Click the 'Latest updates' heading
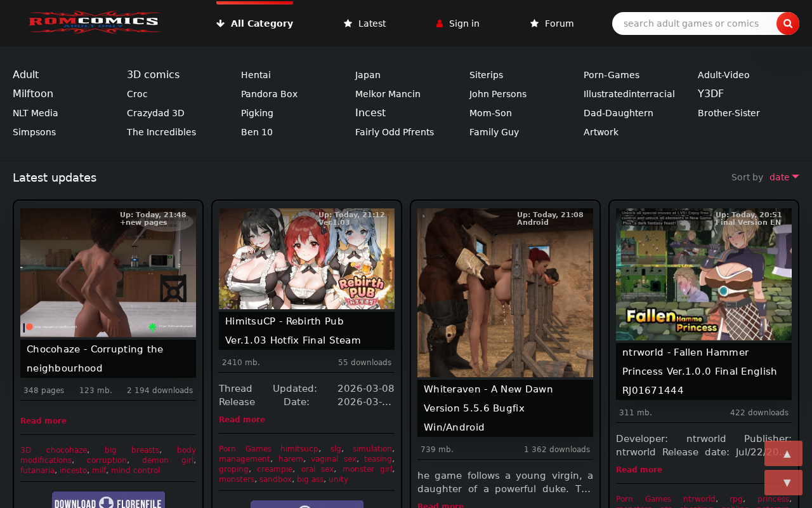This screenshot has height=508, width=812. [x=55, y=178]
